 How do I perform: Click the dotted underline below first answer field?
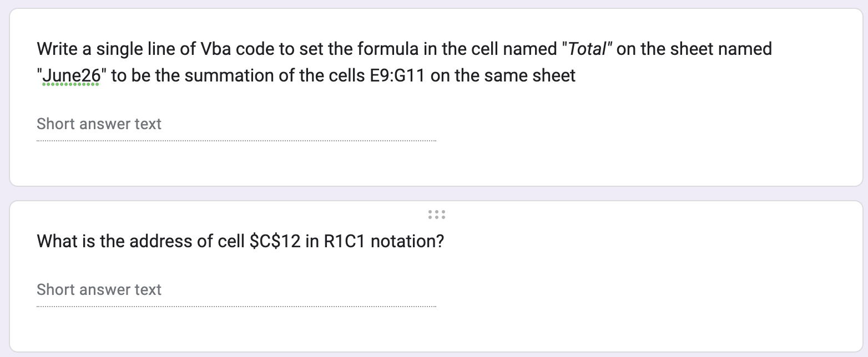click(236, 141)
